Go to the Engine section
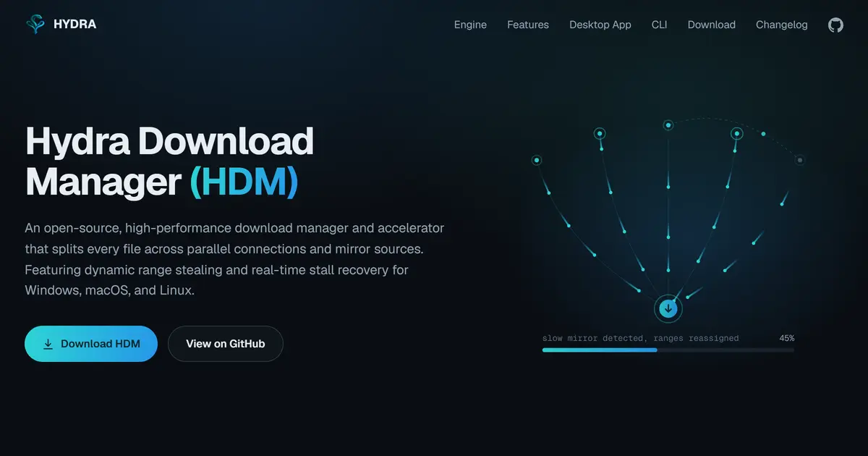The width and height of the screenshot is (868, 456). coord(470,25)
